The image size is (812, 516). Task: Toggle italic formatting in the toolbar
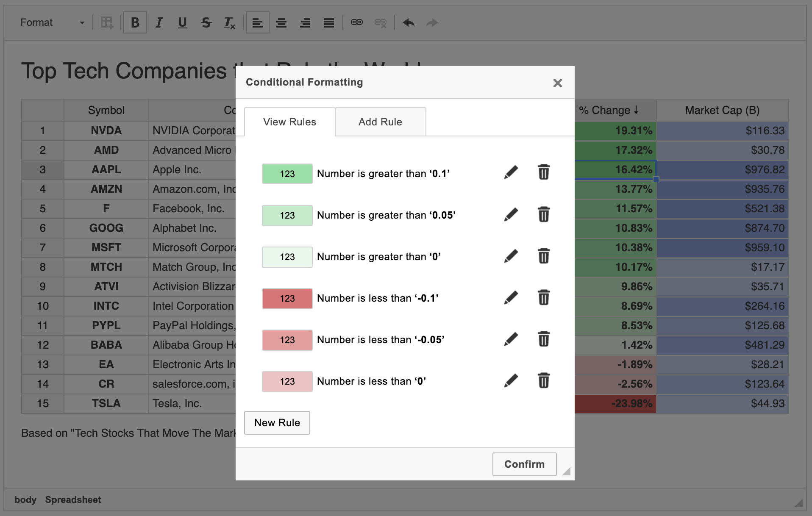pyautogui.click(x=159, y=22)
